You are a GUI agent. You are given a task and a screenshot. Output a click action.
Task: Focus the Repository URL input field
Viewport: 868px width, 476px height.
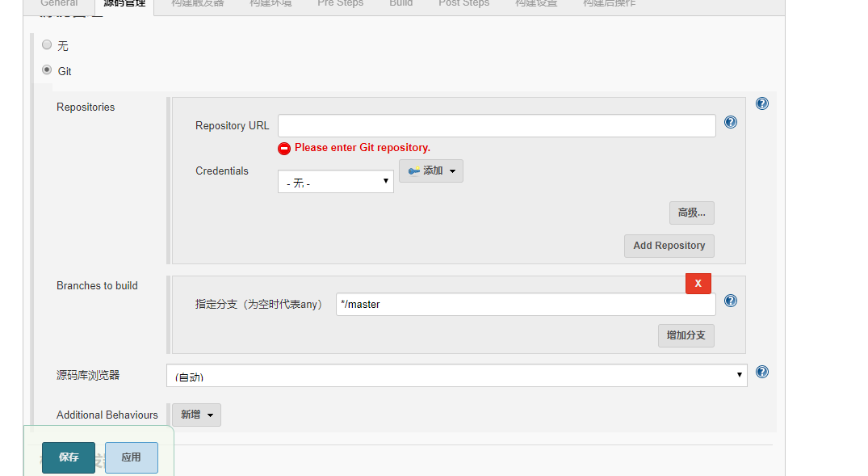[497, 126]
